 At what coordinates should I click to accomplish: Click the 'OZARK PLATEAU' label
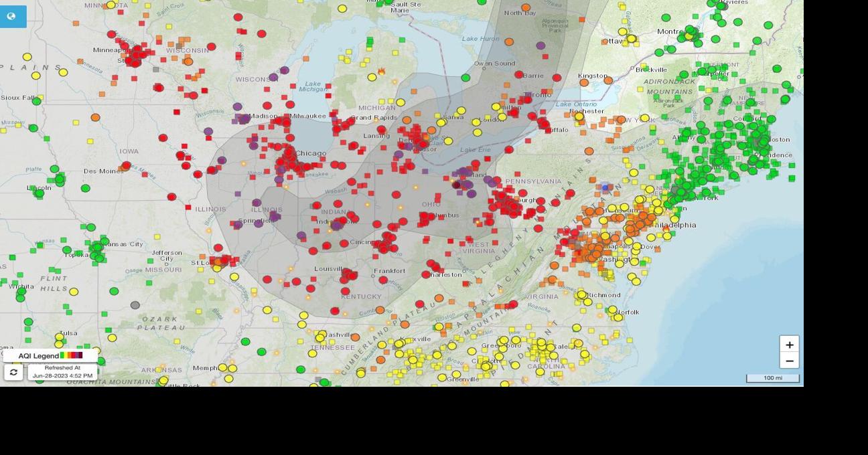point(161,324)
